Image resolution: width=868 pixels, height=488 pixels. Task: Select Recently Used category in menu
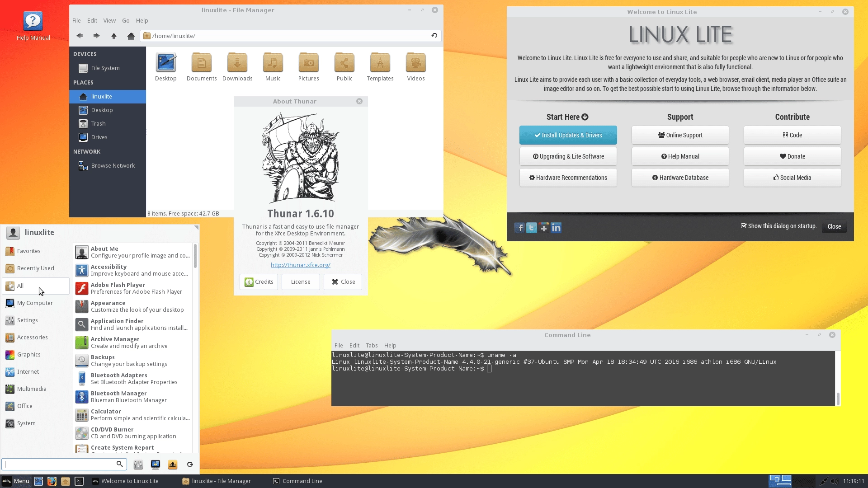[x=36, y=268]
